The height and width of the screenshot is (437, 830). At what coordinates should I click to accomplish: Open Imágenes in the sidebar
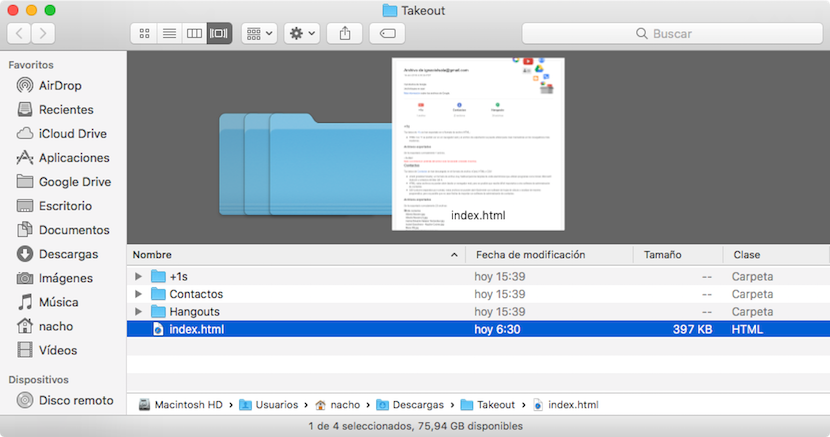55,278
